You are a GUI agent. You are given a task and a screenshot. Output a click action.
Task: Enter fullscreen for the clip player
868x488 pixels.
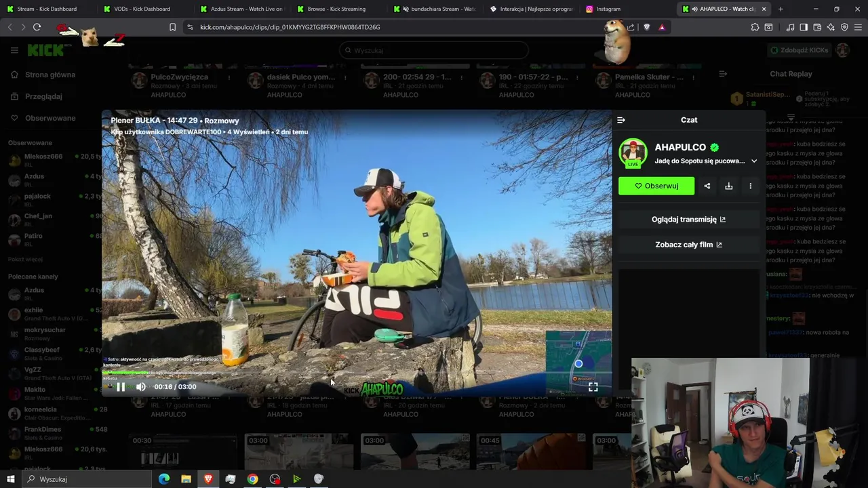click(593, 387)
